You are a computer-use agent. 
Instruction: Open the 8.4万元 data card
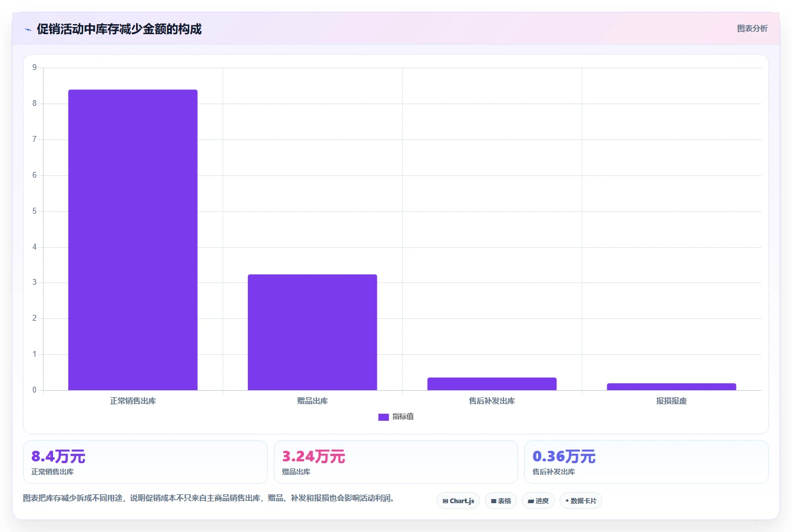145,462
